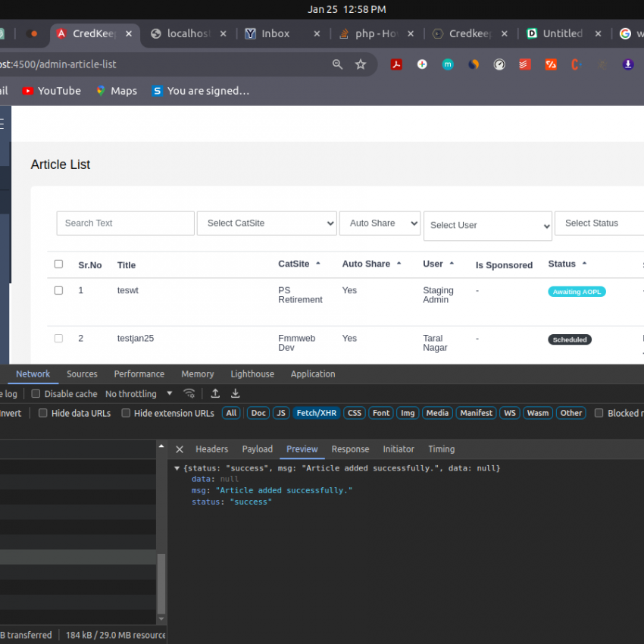Filter requests by Img type
This screenshot has height=644, width=644.
click(x=408, y=413)
